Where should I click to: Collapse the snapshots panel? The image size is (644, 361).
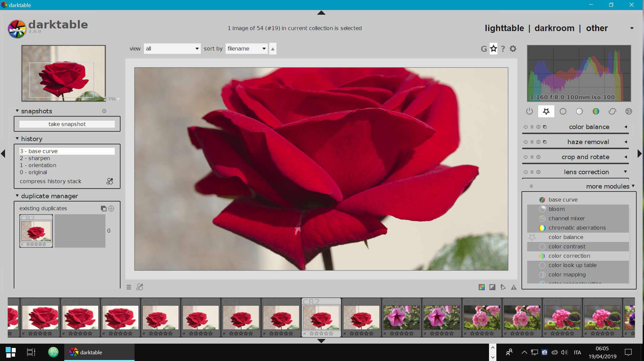(x=17, y=111)
